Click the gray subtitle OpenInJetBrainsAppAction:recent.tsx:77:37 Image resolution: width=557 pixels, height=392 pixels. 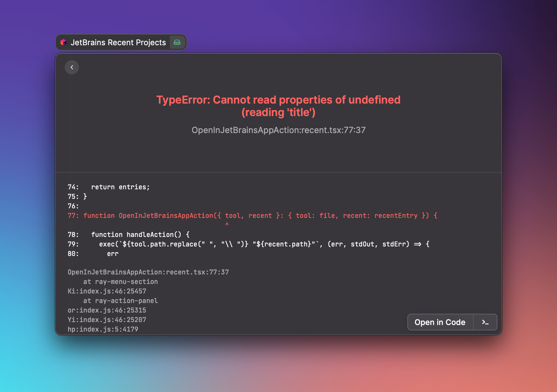tap(279, 130)
